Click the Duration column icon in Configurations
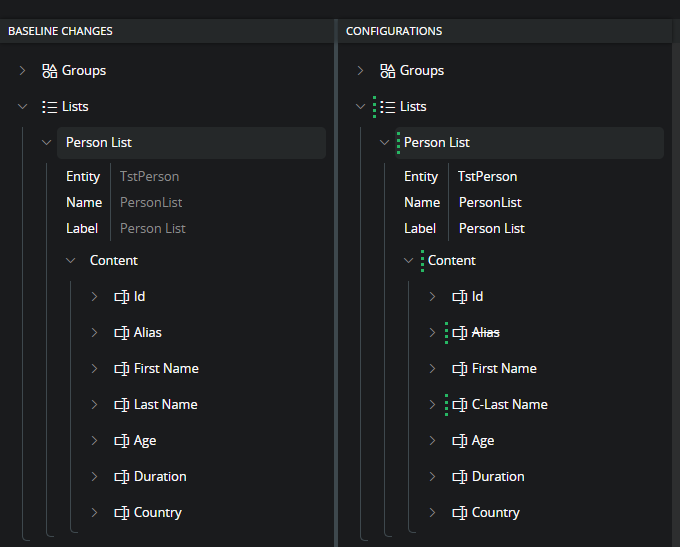This screenshot has height=547, width=680. [460, 477]
